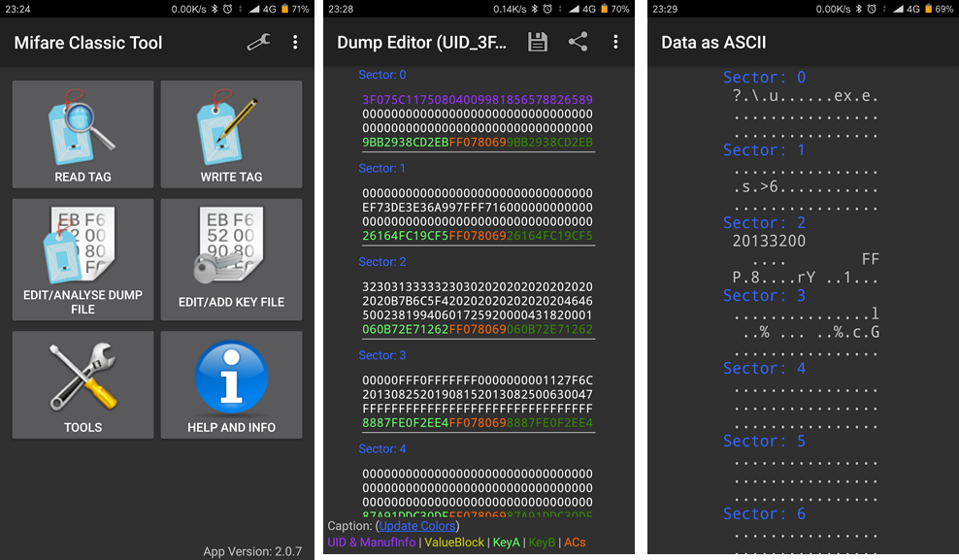Open the Tools tile
This screenshot has width=959, height=560.
[x=83, y=384]
